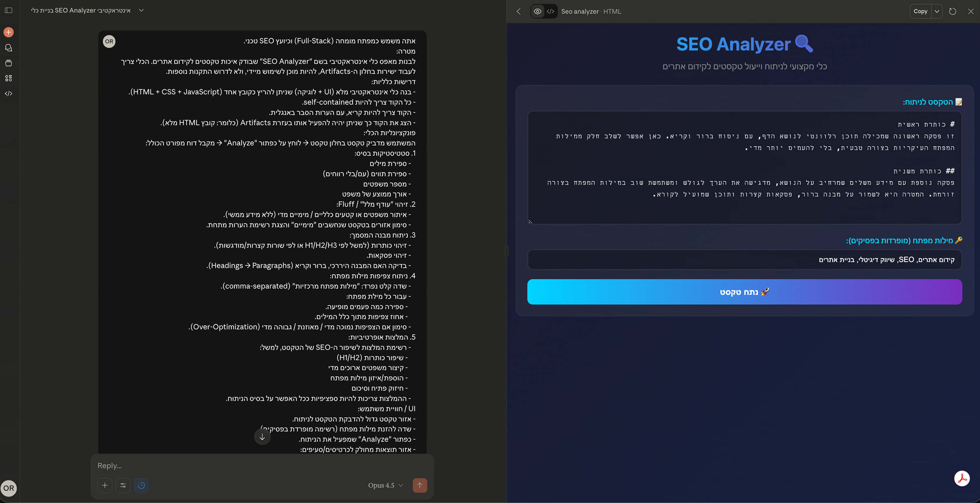The width and height of the screenshot is (980, 503).
Task: Open the Projects sidebar icon
Action: coord(8,63)
